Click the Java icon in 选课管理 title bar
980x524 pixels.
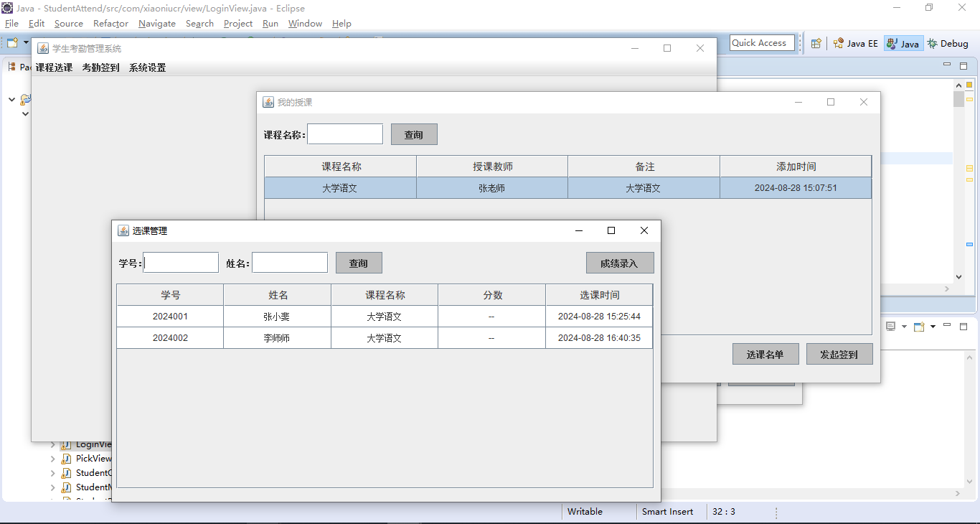(x=123, y=230)
